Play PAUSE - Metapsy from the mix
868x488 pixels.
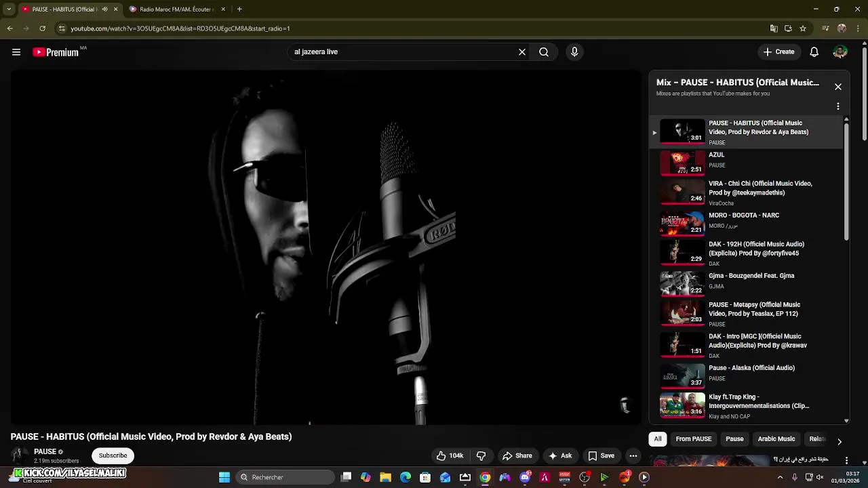(746, 313)
